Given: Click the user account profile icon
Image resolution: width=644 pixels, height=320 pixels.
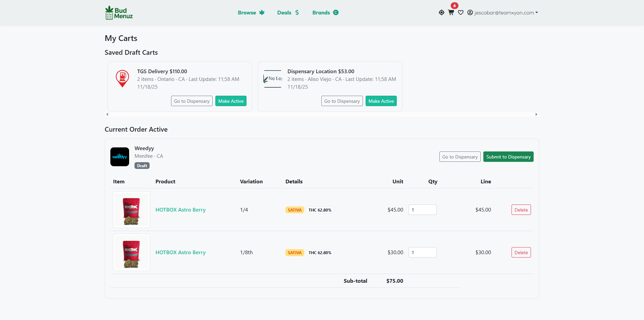Looking at the screenshot, I should (470, 12).
